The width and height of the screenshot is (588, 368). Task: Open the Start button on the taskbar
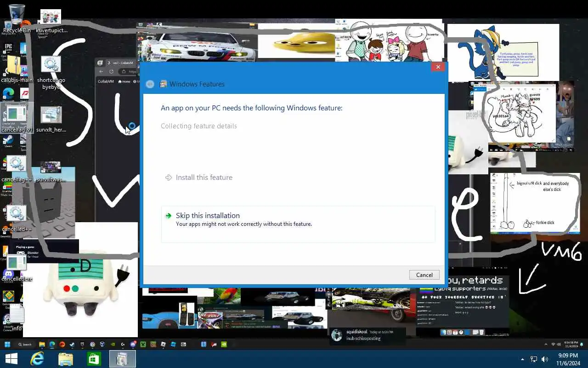11,359
